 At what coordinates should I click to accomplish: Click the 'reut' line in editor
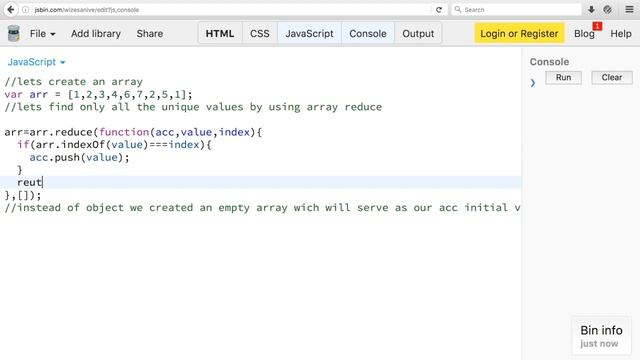tap(29, 182)
